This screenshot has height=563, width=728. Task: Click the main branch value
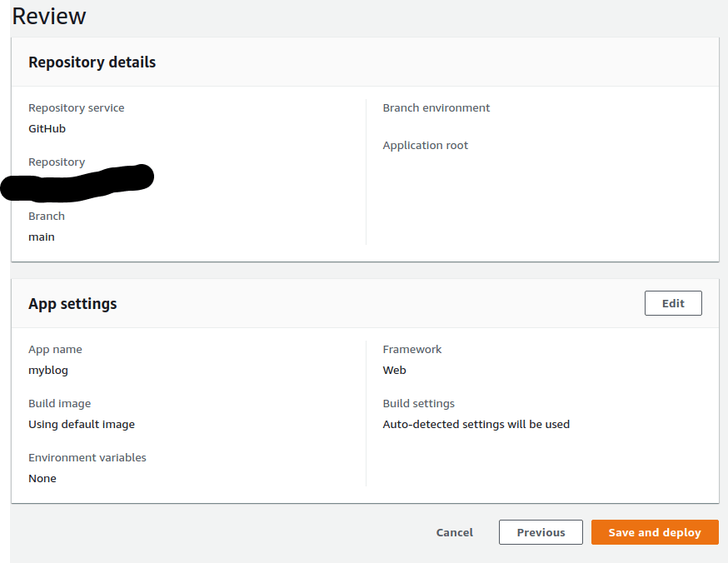click(x=42, y=237)
